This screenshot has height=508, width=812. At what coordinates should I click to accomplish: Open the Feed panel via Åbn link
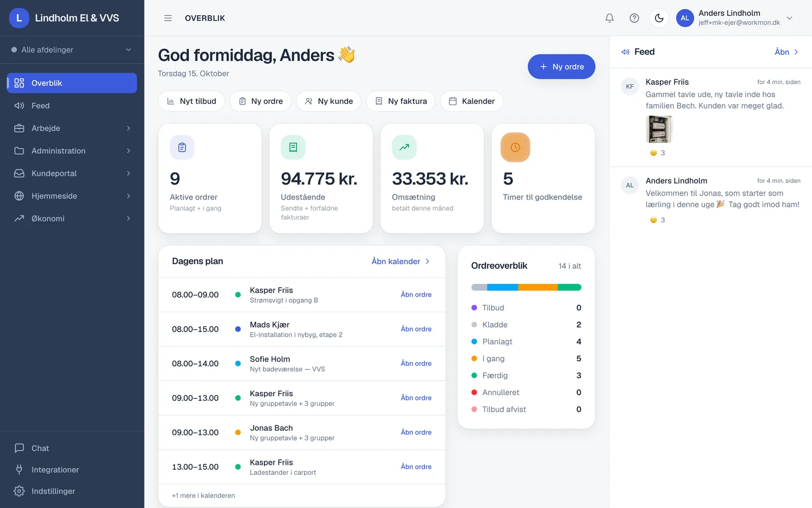787,52
